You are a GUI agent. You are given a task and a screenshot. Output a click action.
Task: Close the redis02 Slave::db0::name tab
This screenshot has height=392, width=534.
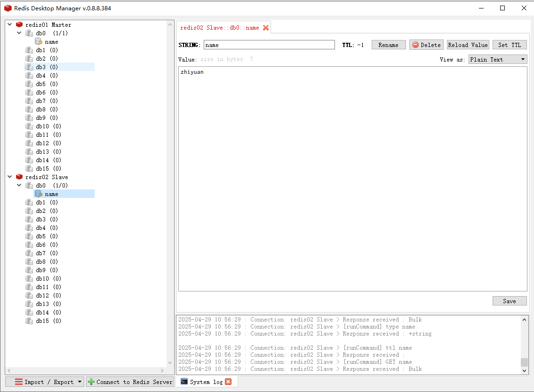click(266, 28)
